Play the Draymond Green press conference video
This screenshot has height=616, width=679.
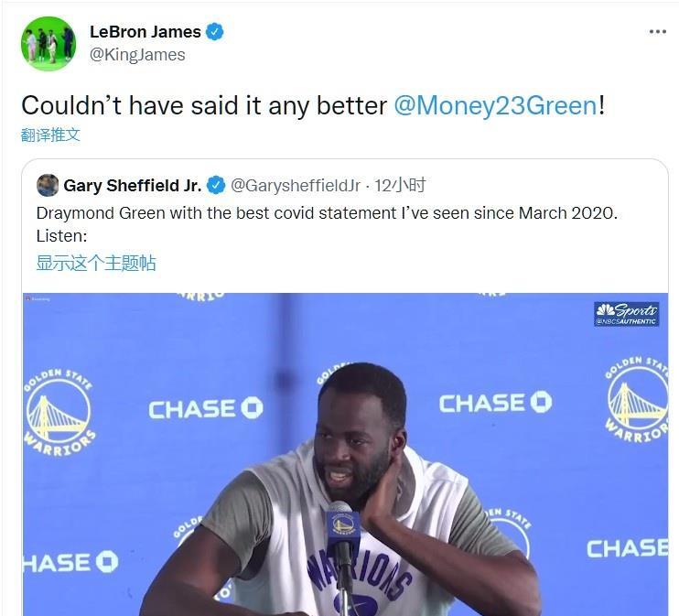345,454
